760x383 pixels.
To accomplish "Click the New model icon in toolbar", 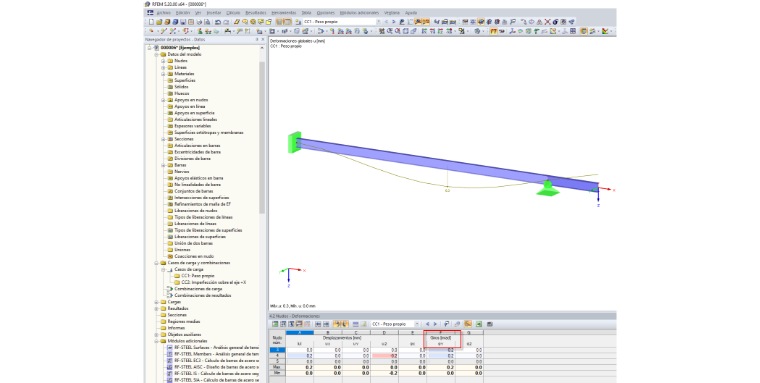I will click(152, 22).
